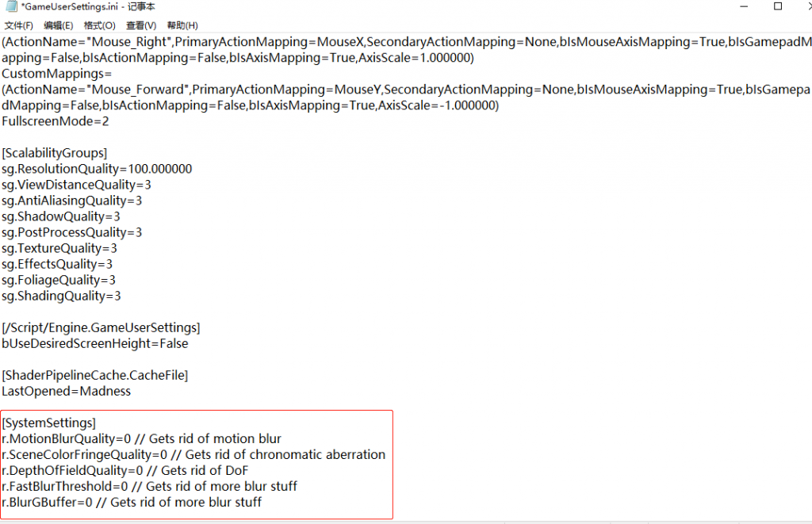This screenshot has width=812, height=524.
Task: Click the LastOpened=Madness line
Action: (x=67, y=392)
